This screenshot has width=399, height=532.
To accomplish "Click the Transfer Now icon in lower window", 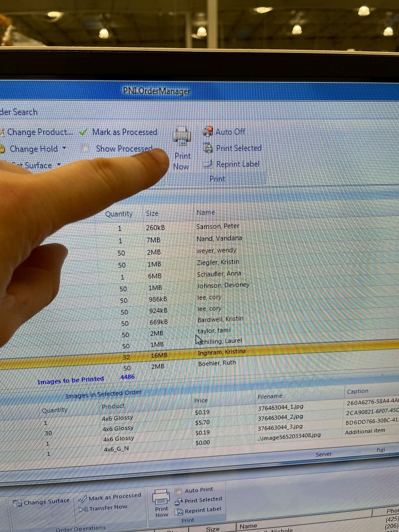I will click(x=83, y=508).
